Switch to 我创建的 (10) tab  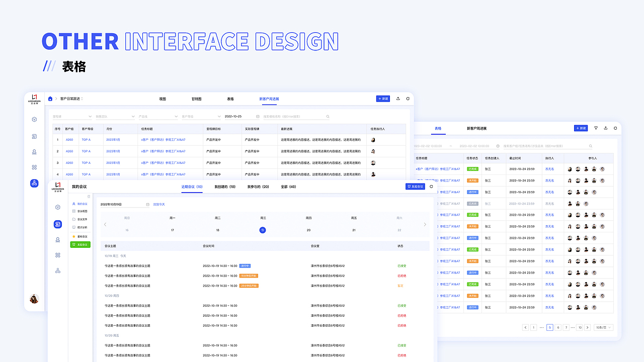(225, 187)
